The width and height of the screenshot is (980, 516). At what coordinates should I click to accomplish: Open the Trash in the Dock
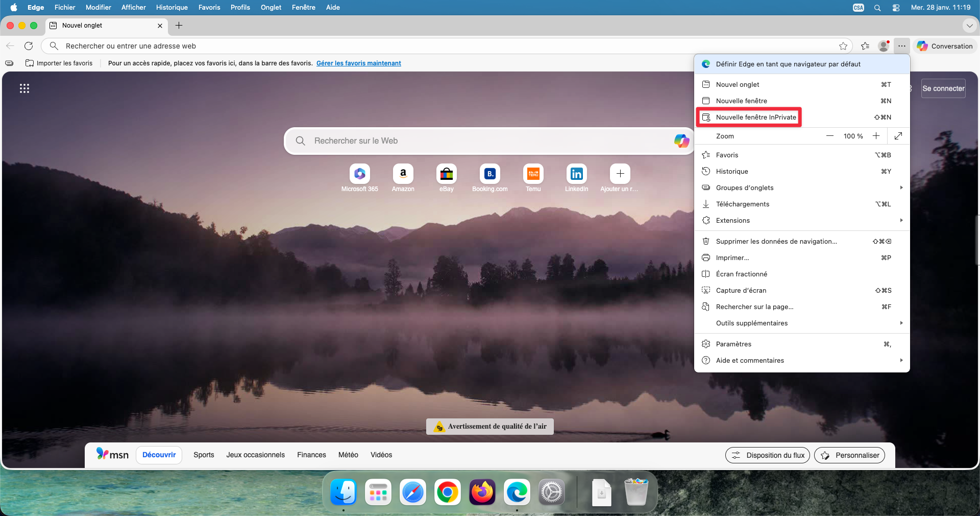click(636, 492)
